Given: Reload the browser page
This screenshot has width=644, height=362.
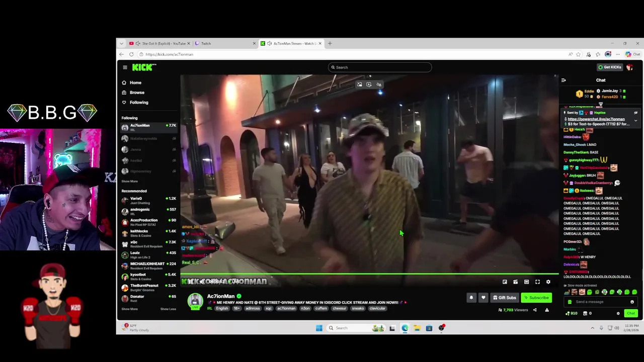Looking at the screenshot, I should [131, 54].
